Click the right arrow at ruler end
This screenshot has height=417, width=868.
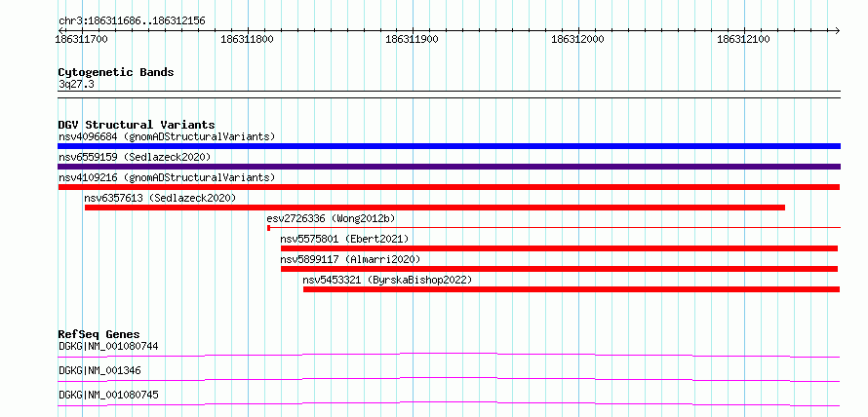(837, 30)
